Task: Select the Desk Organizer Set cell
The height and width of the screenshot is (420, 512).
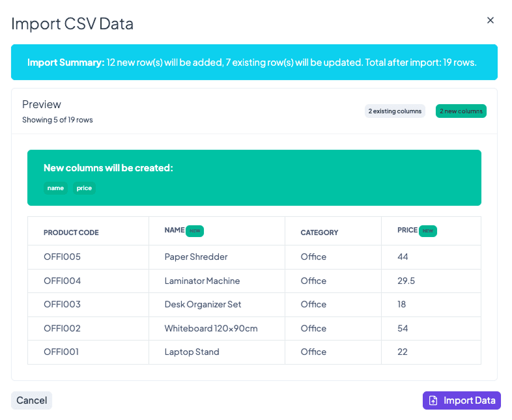Action: (x=203, y=305)
